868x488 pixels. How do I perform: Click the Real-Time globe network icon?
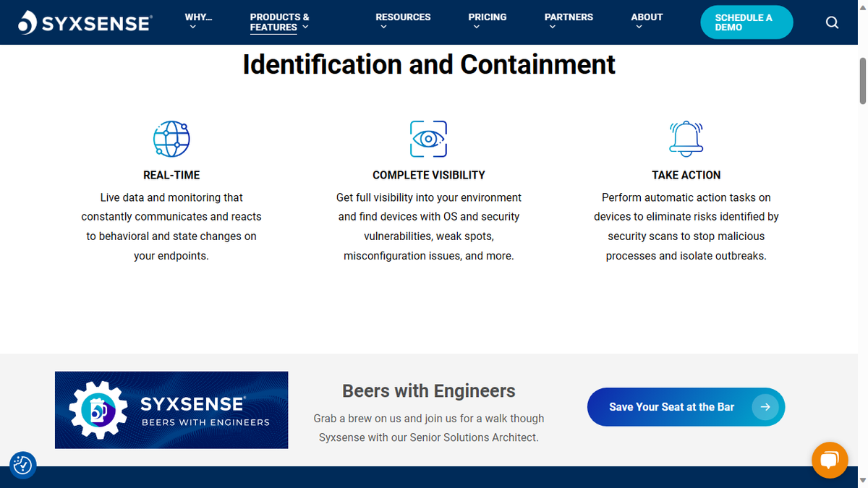pos(171,138)
